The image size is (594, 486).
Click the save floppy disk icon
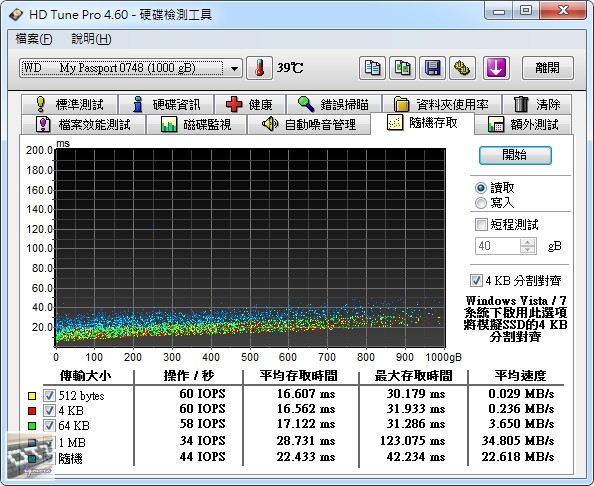click(432, 68)
